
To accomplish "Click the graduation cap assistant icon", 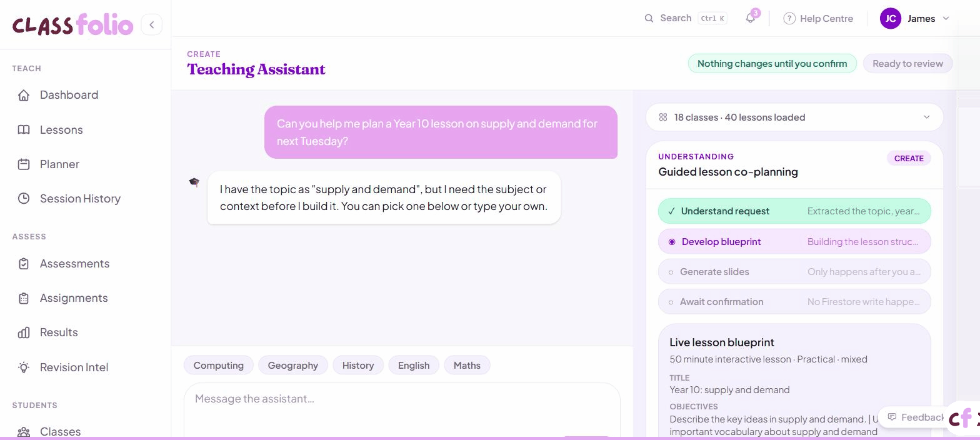I will (194, 182).
